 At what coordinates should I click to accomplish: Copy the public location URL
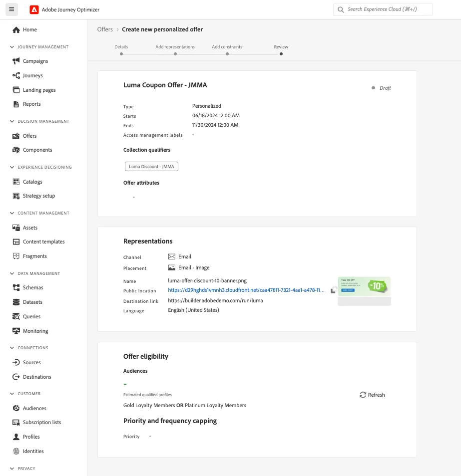point(334,290)
